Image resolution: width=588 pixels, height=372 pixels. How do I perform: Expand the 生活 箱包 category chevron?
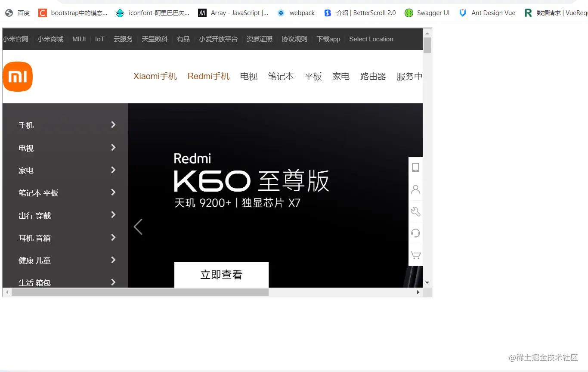tap(113, 282)
